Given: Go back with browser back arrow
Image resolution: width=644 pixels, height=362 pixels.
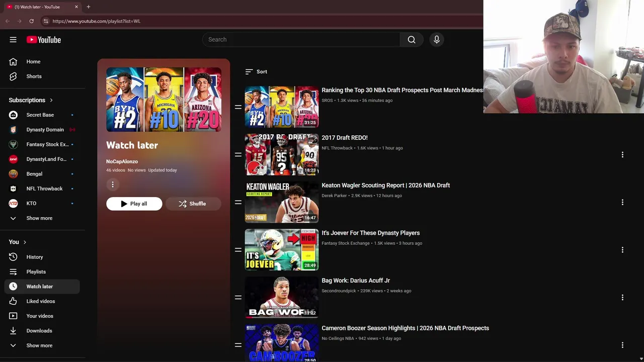Looking at the screenshot, I should tap(7, 21).
